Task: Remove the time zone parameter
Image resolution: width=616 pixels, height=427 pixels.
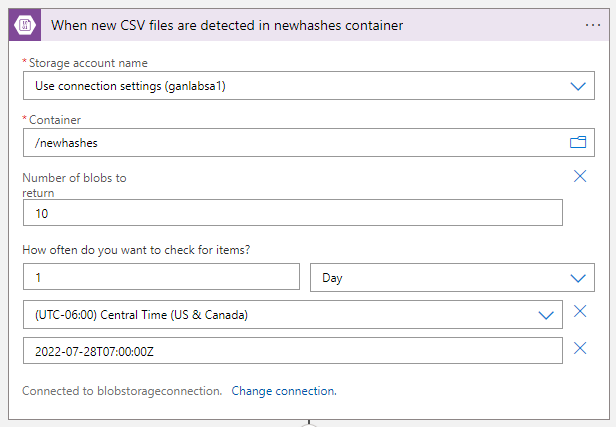Action: click(x=580, y=312)
